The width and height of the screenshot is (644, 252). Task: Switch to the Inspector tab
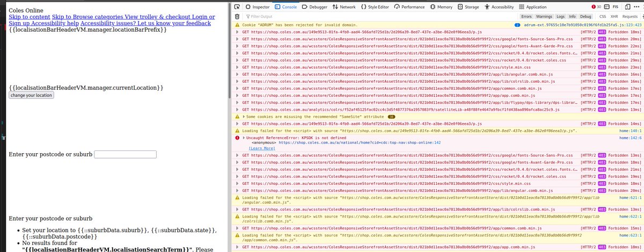[x=258, y=7]
